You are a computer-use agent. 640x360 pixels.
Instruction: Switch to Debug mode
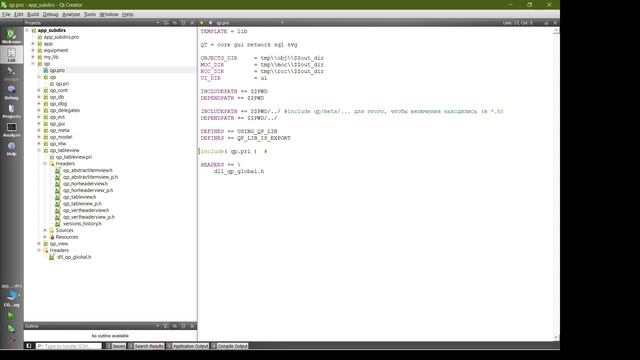(11, 92)
